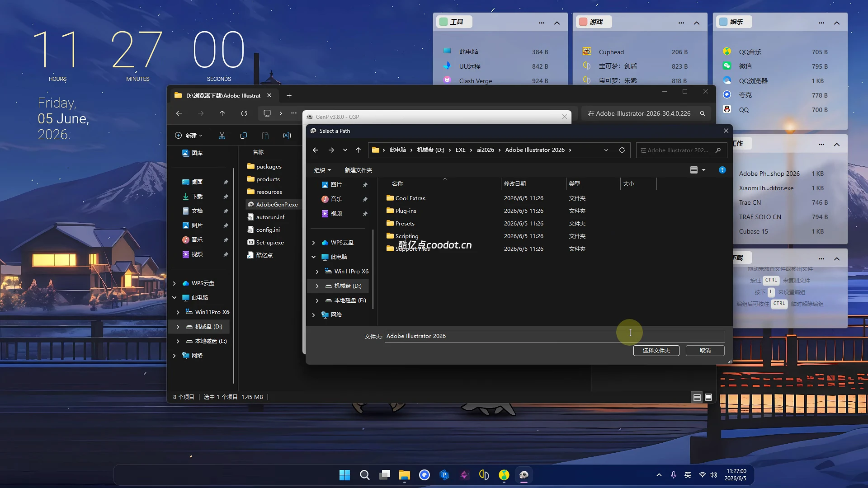
Task: Select the Cool Extras folder
Action: tap(406, 198)
